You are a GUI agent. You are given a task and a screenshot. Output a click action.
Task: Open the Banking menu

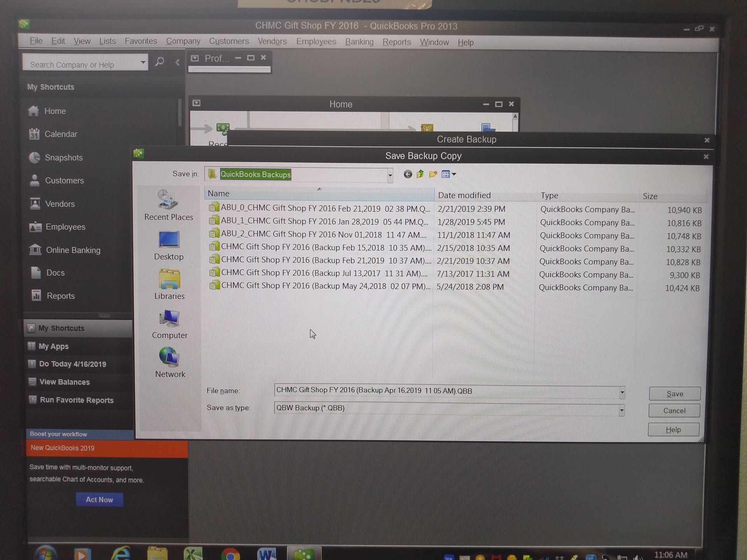pyautogui.click(x=359, y=42)
